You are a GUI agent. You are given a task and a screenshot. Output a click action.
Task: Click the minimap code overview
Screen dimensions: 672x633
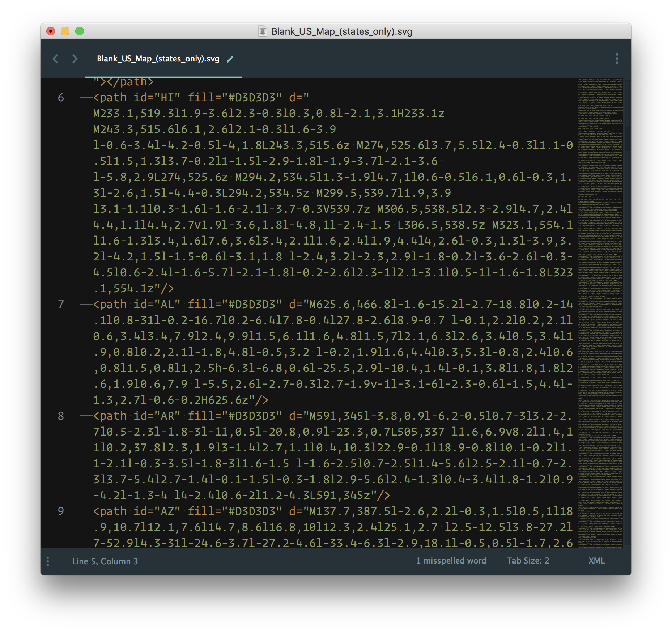click(x=600, y=313)
